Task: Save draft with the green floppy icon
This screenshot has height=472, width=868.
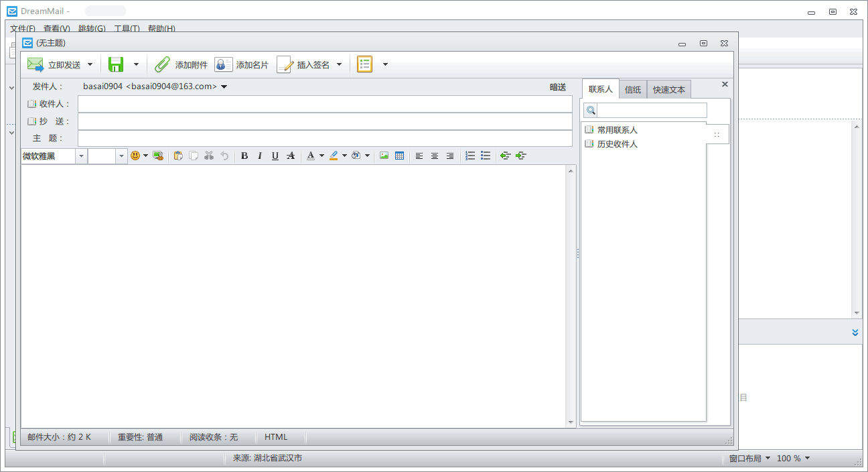Action: coord(116,64)
